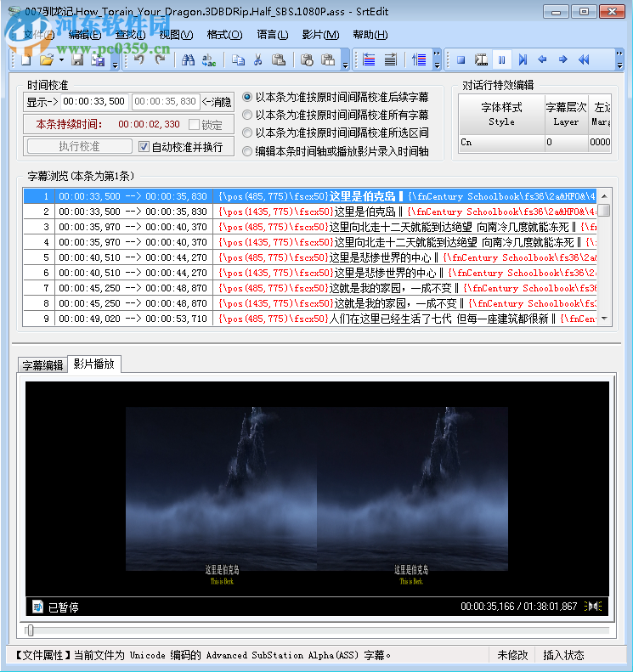
Task: Open the 视图(V) menu
Action: click(176, 35)
